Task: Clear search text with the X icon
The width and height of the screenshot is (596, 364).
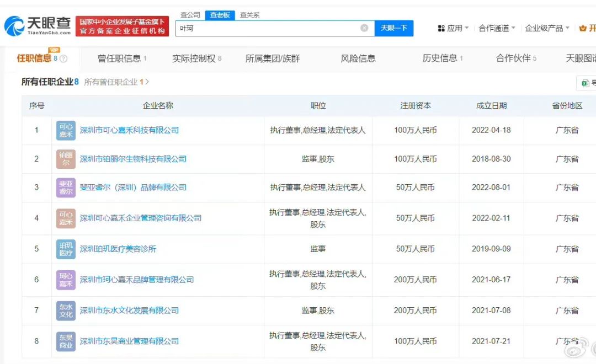Action: (364, 28)
